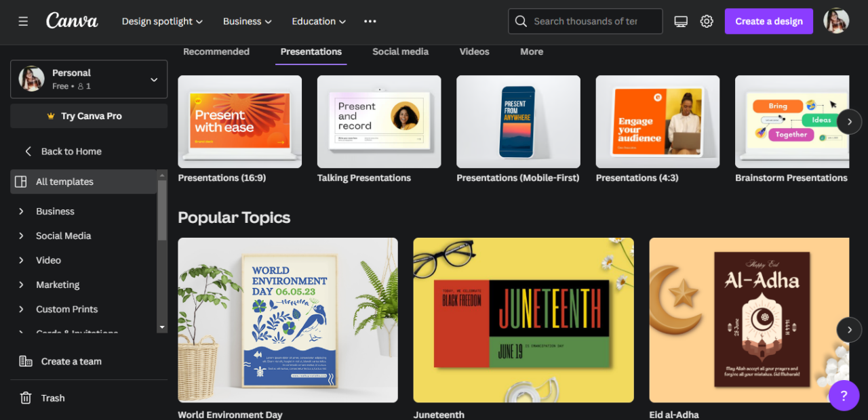
Task: Open the purple help button
Action: [x=844, y=396]
